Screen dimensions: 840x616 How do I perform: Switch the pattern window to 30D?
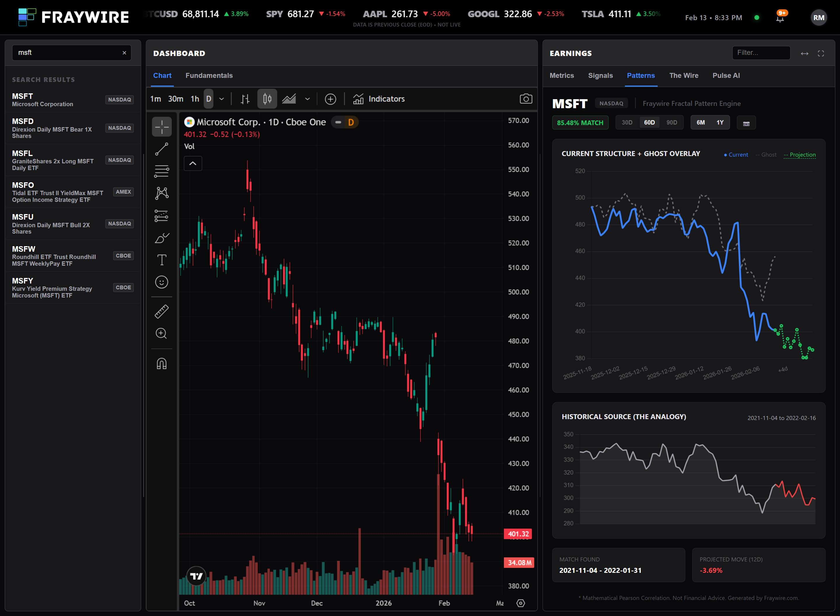pos(627,123)
